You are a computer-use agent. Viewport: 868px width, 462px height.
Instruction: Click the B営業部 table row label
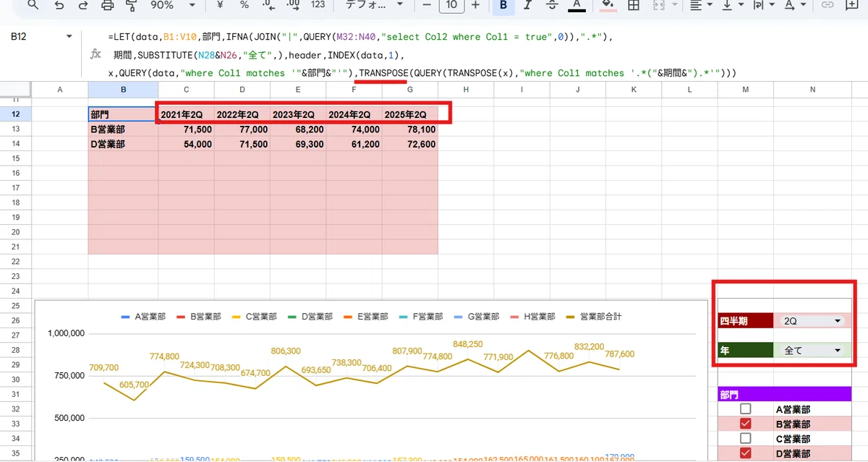(123, 129)
